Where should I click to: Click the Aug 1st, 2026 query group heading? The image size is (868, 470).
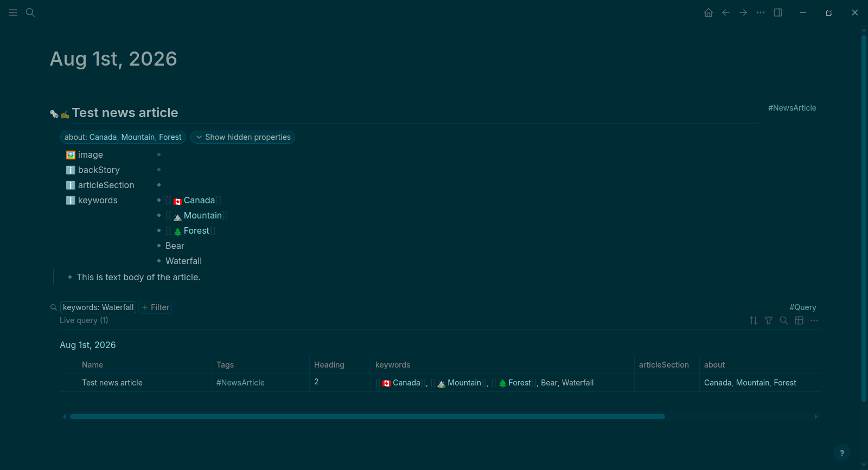(x=88, y=345)
